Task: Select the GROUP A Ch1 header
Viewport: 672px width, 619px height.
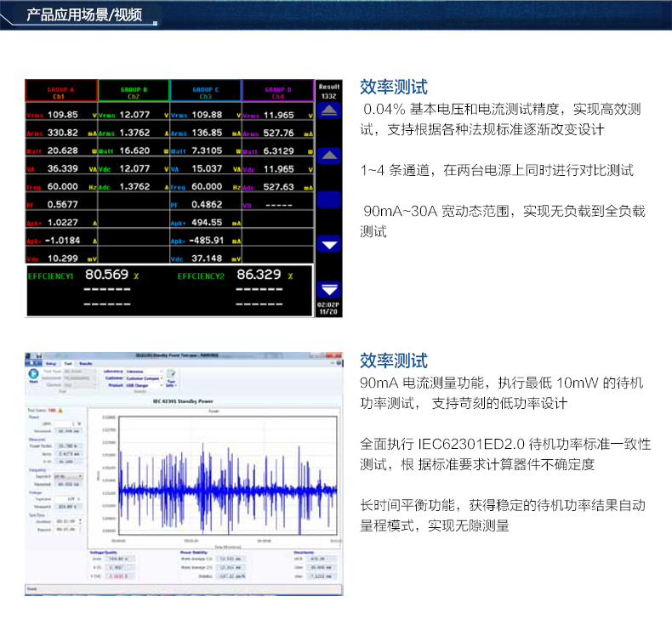Action: [61, 90]
